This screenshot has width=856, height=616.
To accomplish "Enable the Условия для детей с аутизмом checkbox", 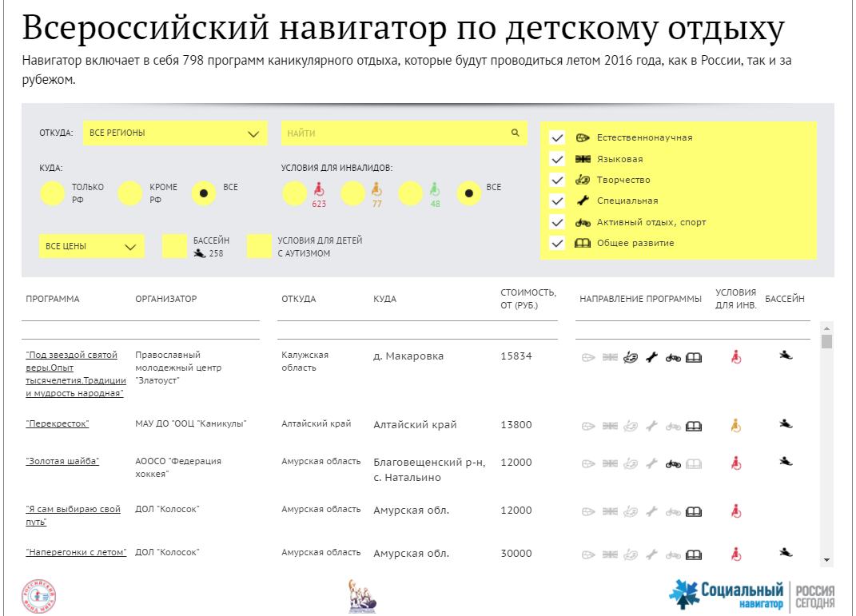I will [x=259, y=246].
